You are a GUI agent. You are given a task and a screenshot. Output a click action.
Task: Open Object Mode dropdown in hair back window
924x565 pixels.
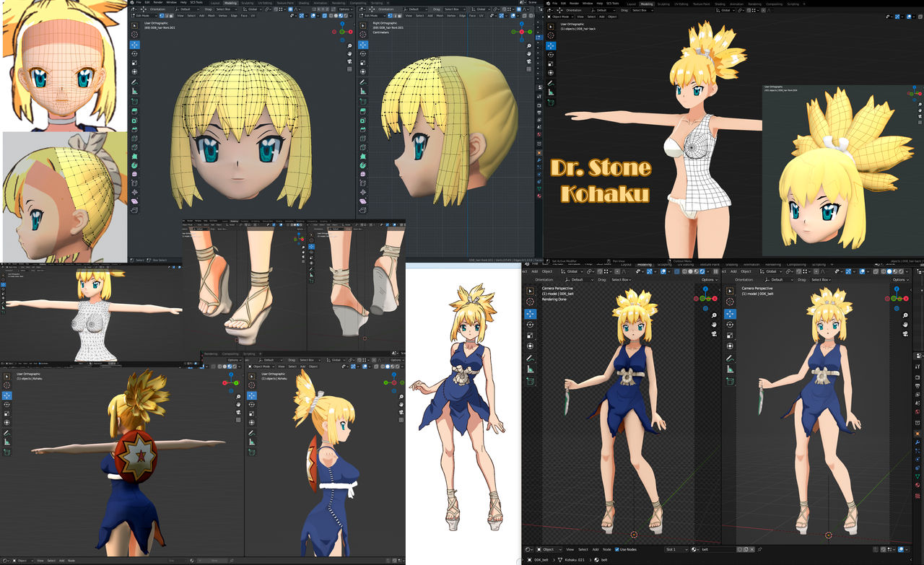pyautogui.click(x=559, y=16)
